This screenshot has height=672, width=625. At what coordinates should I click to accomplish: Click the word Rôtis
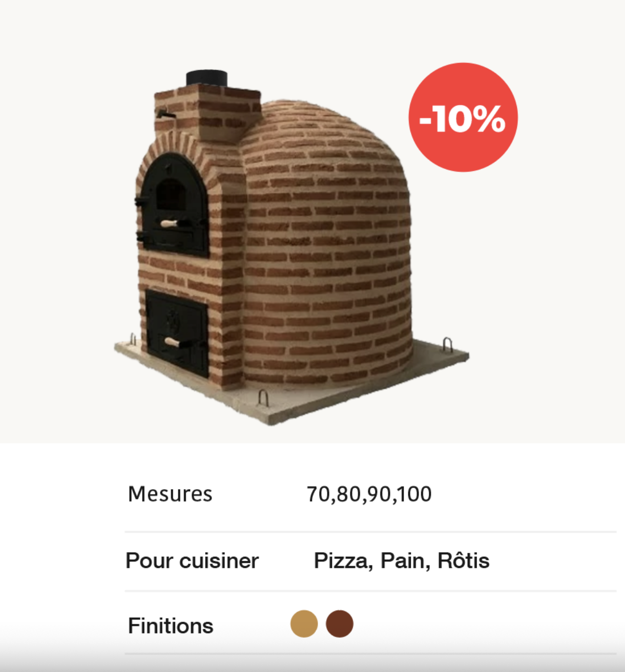[464, 561]
